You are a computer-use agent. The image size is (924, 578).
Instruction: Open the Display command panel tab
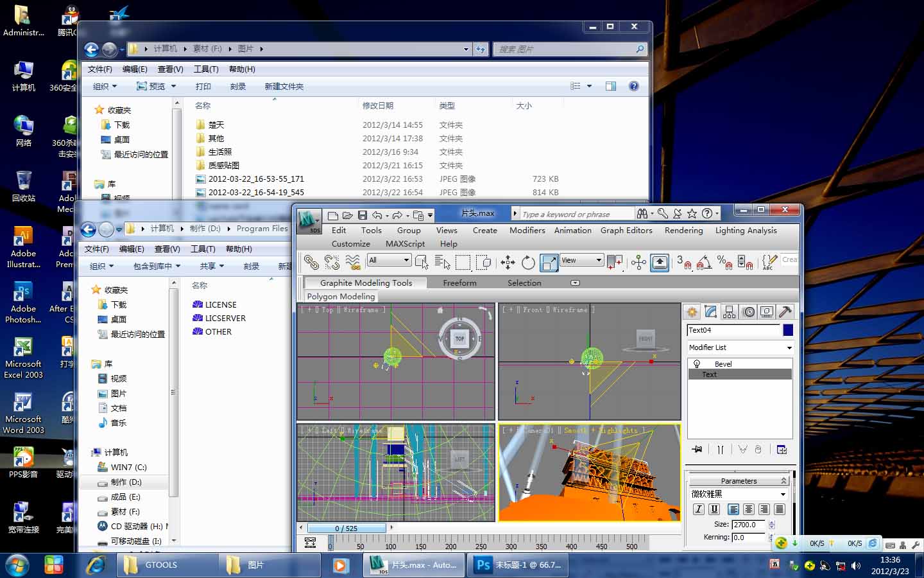tap(767, 311)
